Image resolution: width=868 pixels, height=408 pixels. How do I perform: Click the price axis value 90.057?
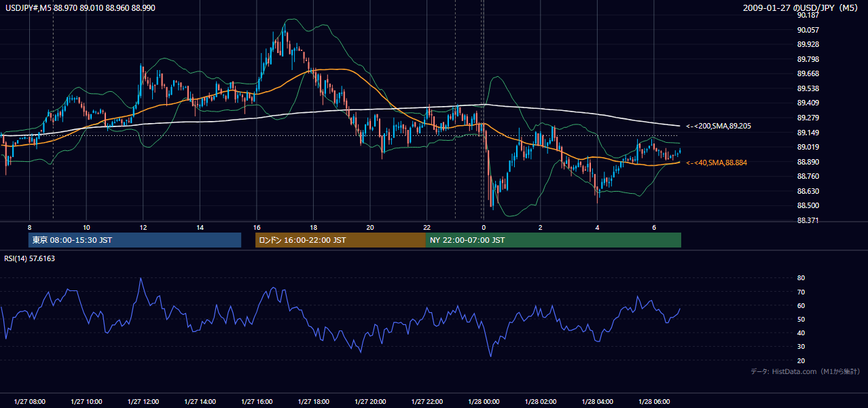pos(808,30)
